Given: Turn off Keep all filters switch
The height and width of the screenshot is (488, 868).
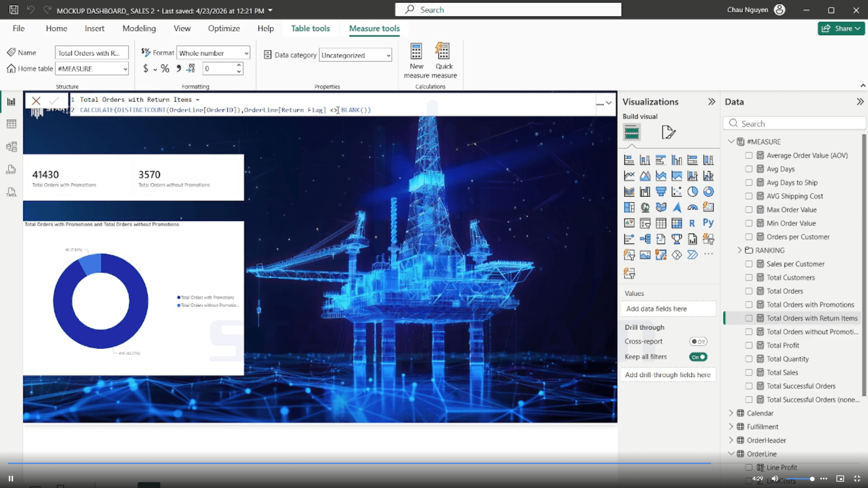Looking at the screenshot, I should pyautogui.click(x=698, y=357).
